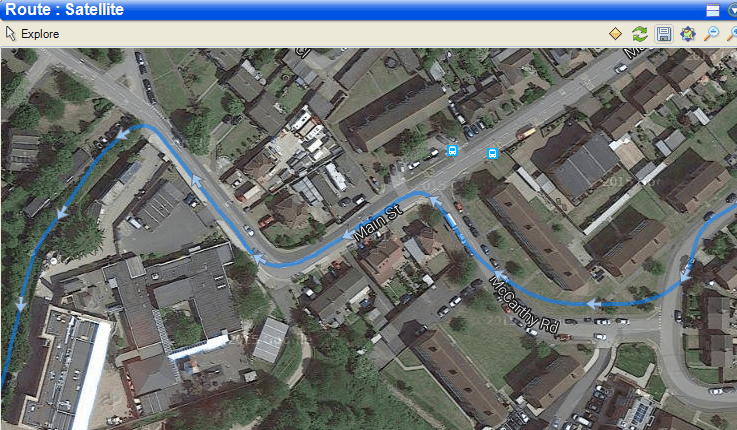Click the Main St road label

[x=378, y=223]
